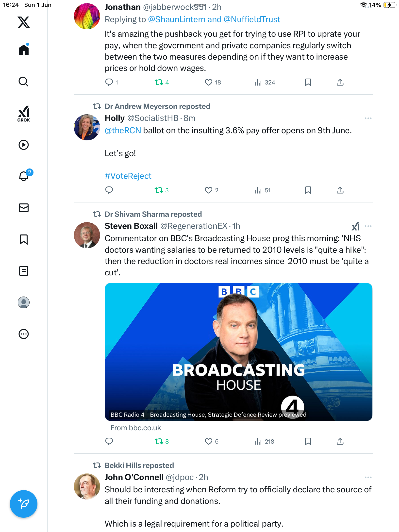Viewport: 399px width, 532px height.
Task: Undo repost on Steven Boxall's post
Action: click(162, 441)
